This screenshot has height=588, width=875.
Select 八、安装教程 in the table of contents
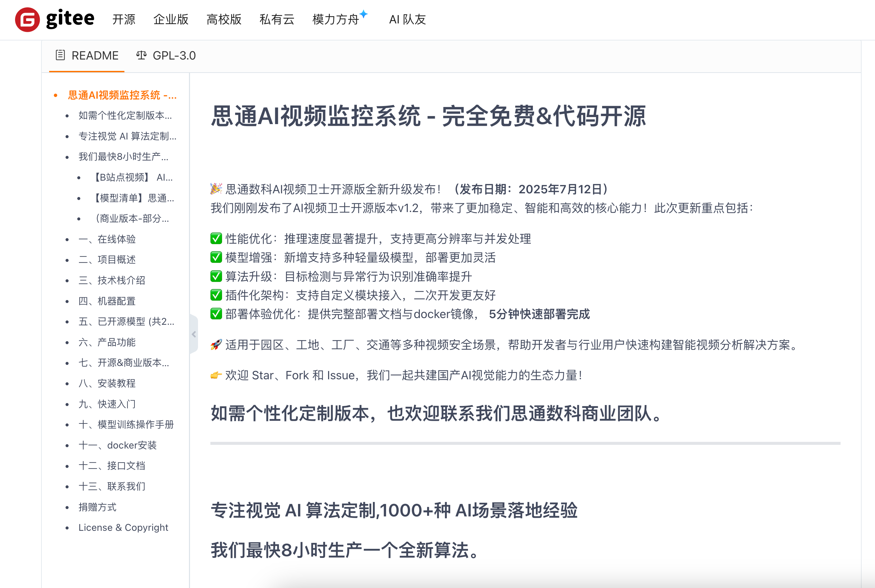coord(107,383)
